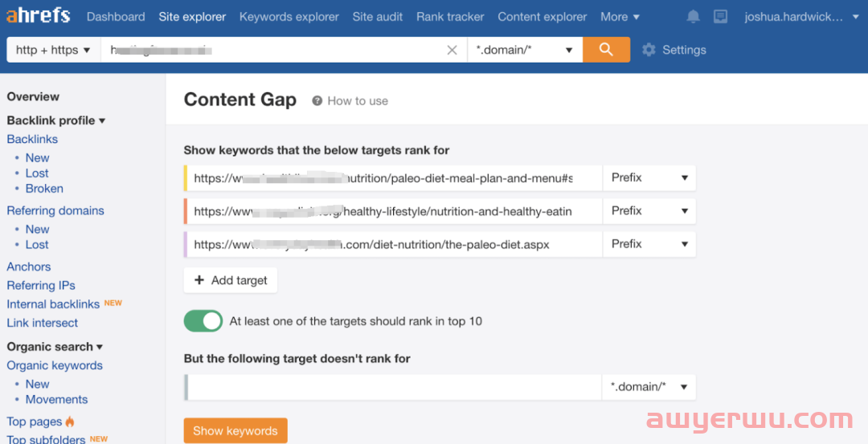Toggle the top 10 ranking switch

pos(203,320)
